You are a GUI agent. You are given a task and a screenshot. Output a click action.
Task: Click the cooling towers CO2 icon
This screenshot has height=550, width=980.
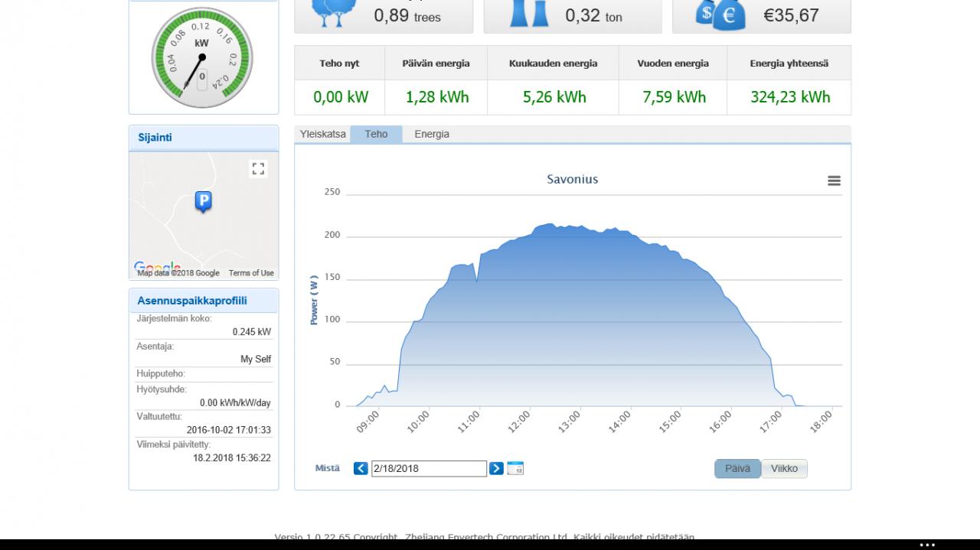click(x=530, y=14)
